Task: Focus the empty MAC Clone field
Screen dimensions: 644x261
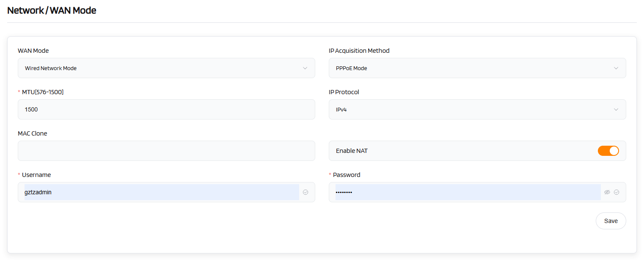Action: click(x=166, y=151)
